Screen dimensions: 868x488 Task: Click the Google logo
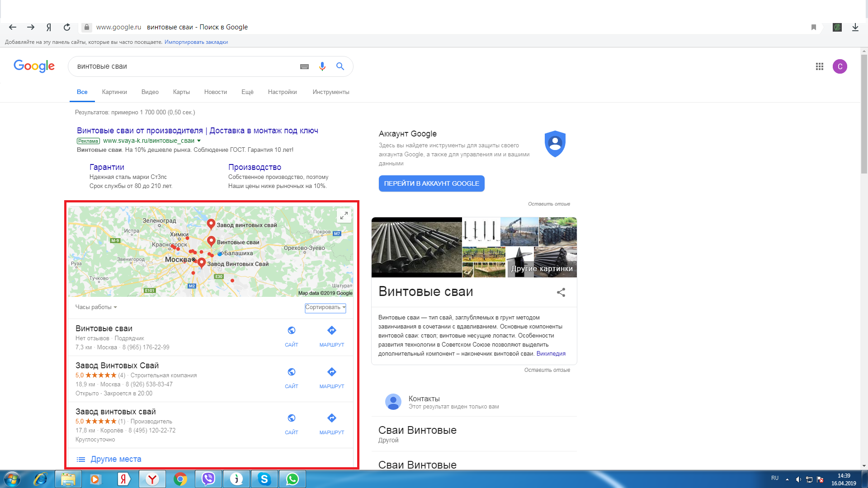click(34, 66)
